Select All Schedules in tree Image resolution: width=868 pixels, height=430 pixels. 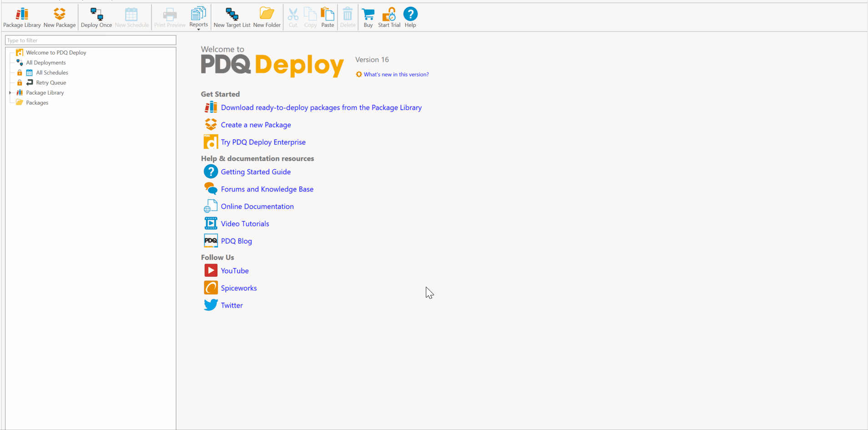(x=52, y=73)
